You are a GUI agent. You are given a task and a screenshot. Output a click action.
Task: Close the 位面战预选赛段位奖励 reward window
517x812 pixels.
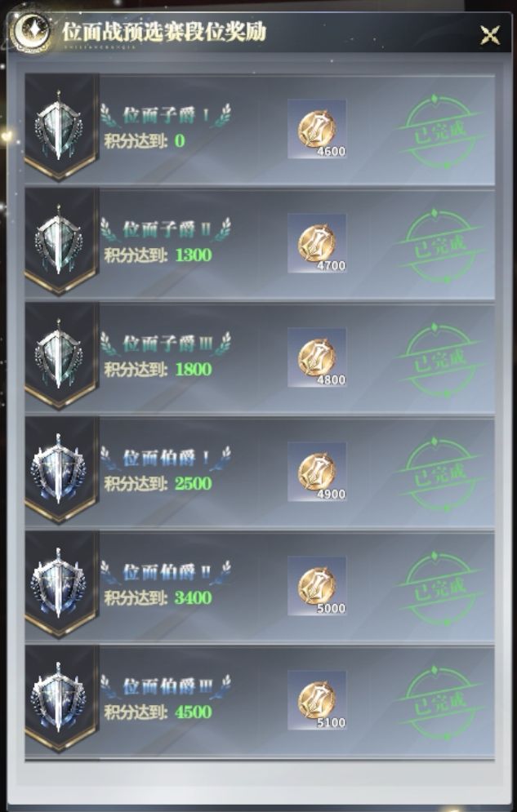[x=489, y=35]
